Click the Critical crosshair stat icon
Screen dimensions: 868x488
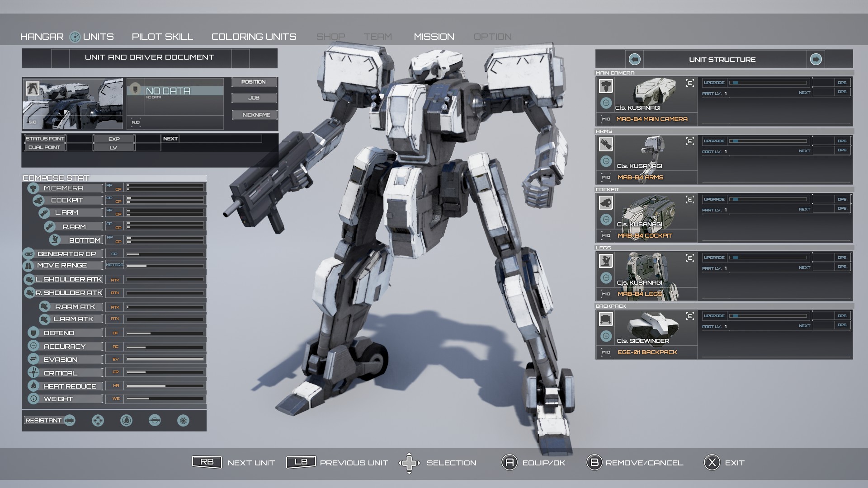coord(33,373)
